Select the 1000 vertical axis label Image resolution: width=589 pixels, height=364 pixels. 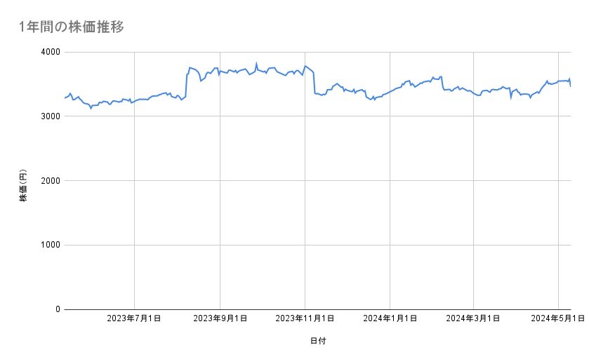(50, 245)
